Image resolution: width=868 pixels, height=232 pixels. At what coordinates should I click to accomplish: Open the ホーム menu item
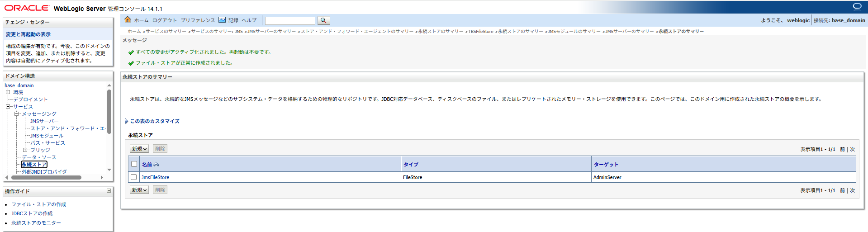point(141,20)
